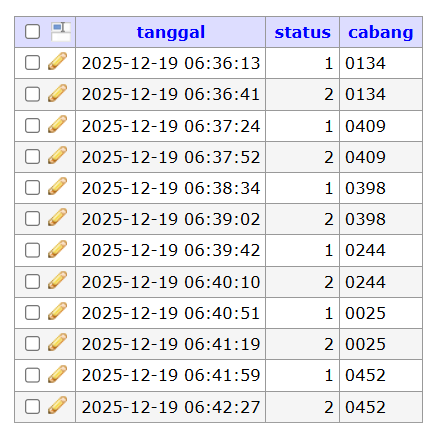Screen dimensions: 439x433
Task: Click date cell 2025-12-19 06:39:02
Action: click(x=171, y=219)
